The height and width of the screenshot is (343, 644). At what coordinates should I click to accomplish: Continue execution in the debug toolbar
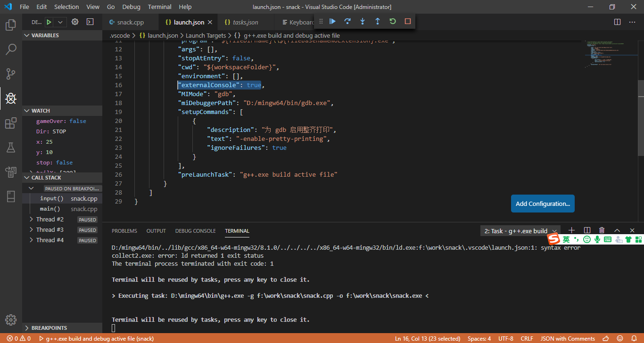(x=333, y=21)
